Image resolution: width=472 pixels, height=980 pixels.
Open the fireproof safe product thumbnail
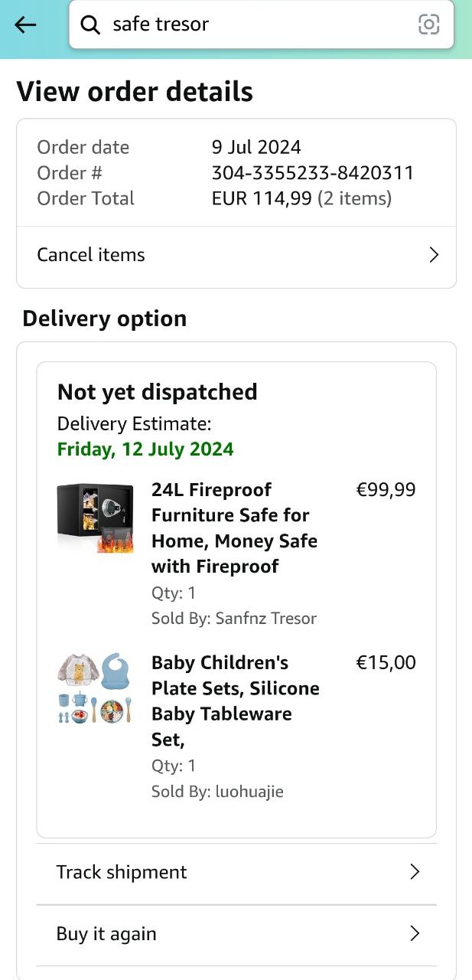95,518
